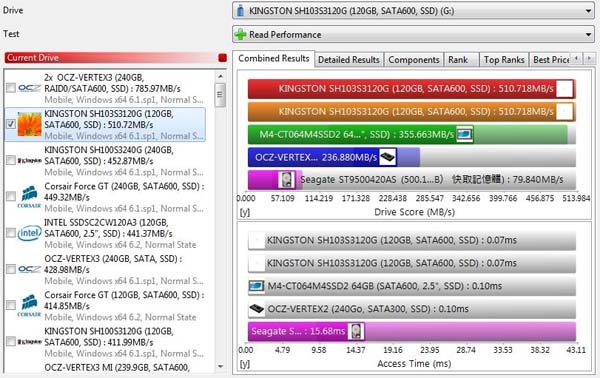
Task: Click the drive icon beside OCZ-VERTEX2 0.10ms
Action: tap(256, 309)
